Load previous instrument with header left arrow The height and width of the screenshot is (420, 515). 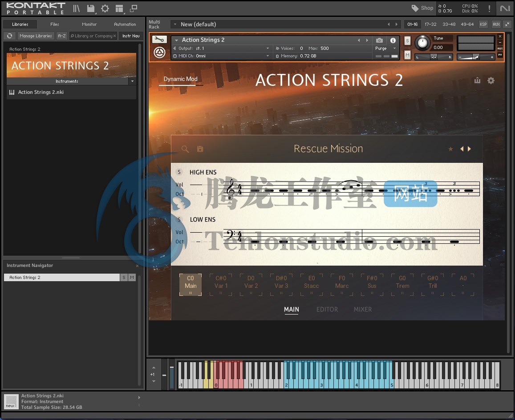[x=359, y=40]
